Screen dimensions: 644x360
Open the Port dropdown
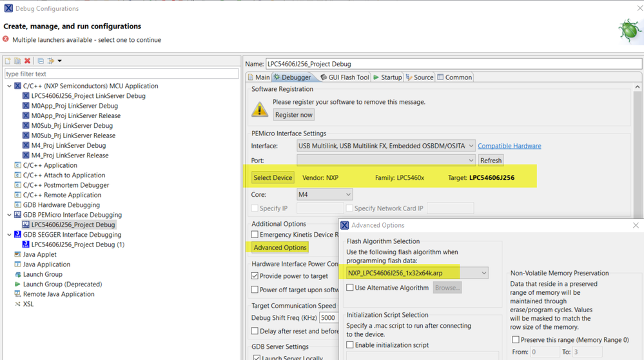pos(386,160)
